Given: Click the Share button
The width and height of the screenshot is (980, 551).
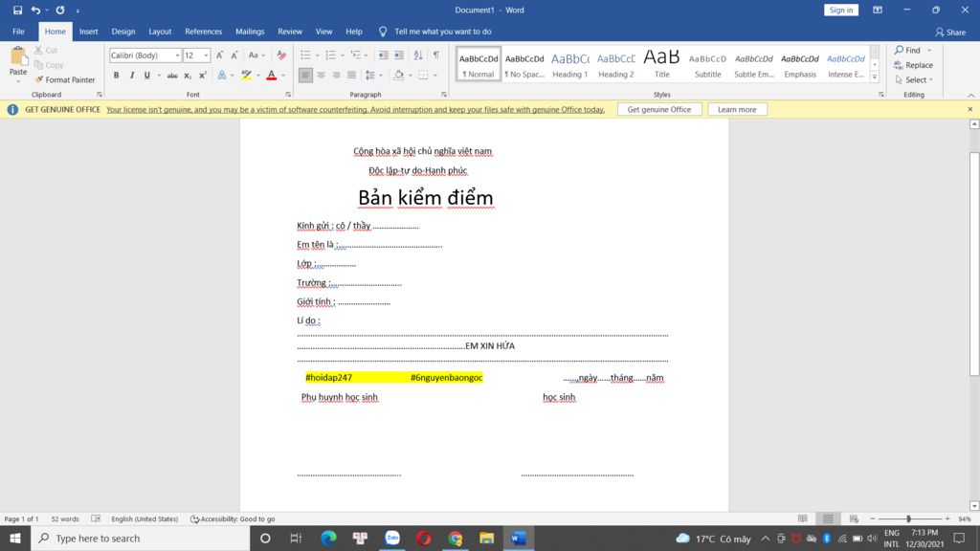Looking at the screenshot, I should (x=950, y=32).
